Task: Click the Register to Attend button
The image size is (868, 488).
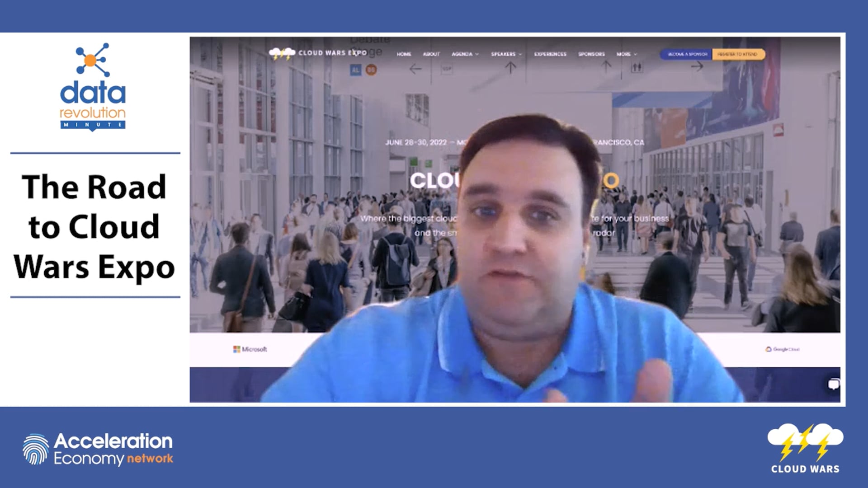Action: [738, 54]
